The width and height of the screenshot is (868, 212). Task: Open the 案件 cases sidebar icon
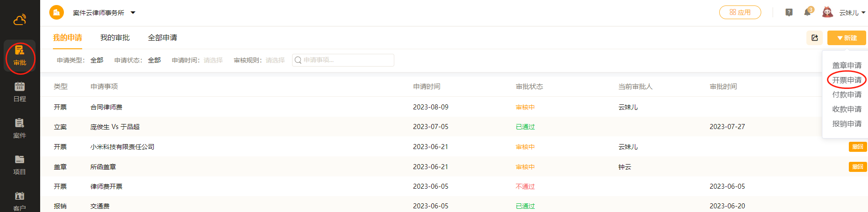tap(20, 128)
